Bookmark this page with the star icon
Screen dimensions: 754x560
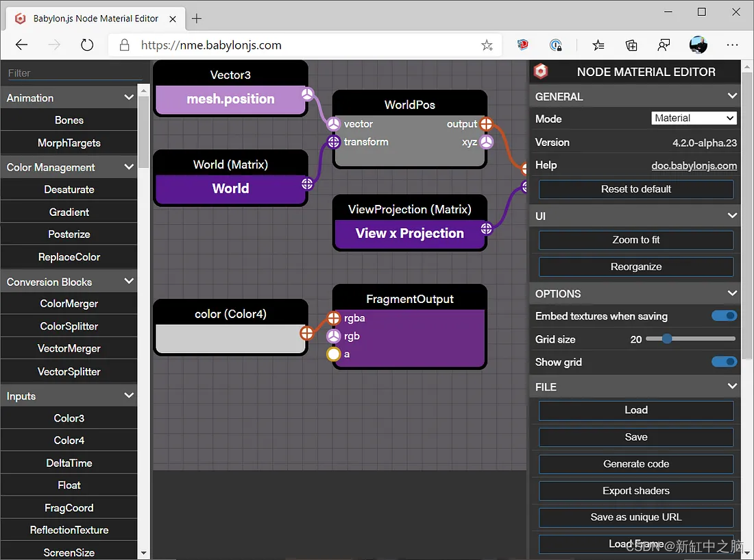[x=487, y=45]
